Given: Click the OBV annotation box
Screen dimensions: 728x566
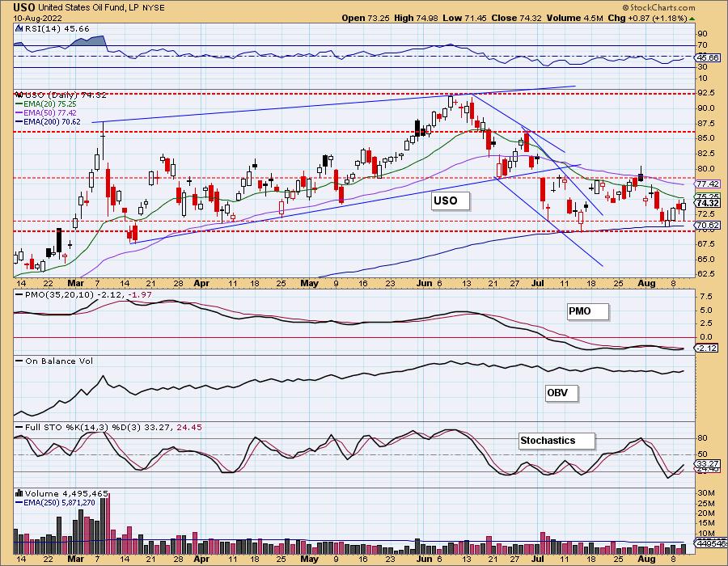Looking at the screenshot, I should click(562, 393).
